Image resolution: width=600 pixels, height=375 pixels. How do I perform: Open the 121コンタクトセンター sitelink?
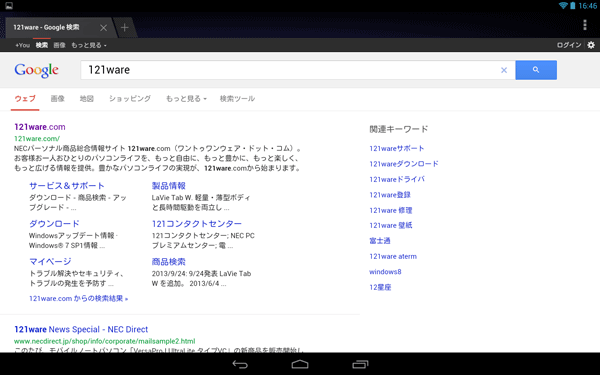197,223
